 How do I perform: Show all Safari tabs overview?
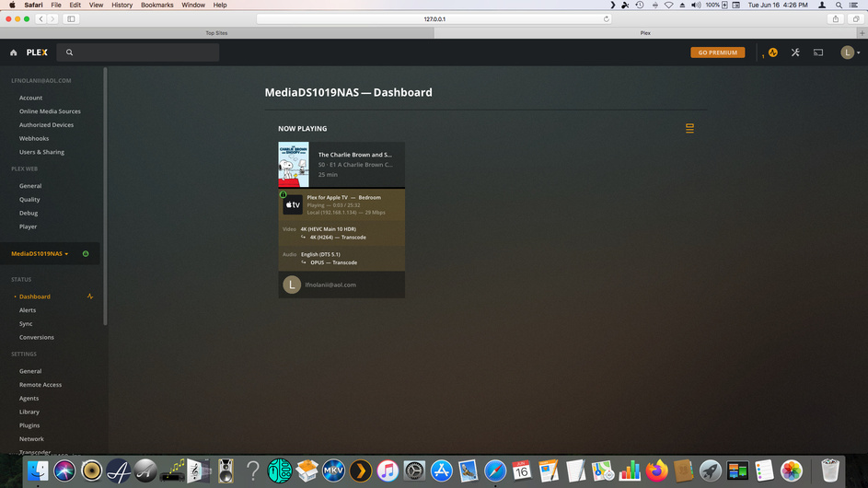click(856, 18)
